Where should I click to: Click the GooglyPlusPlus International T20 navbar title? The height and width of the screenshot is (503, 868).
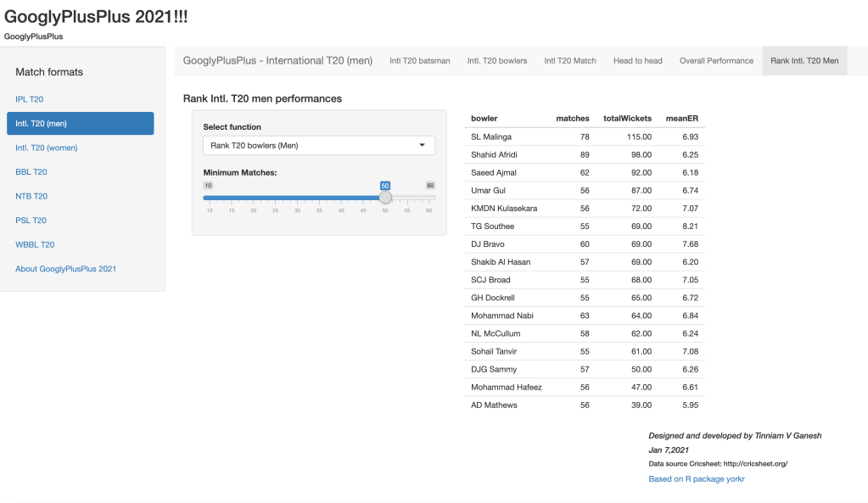277,61
